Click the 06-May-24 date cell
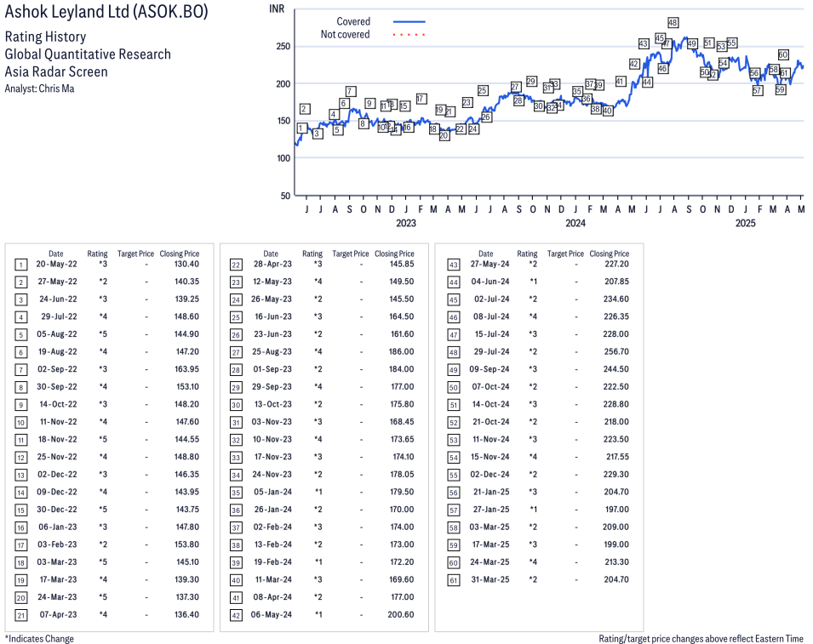Image resolution: width=813 pixels, height=644 pixels. pos(272,614)
